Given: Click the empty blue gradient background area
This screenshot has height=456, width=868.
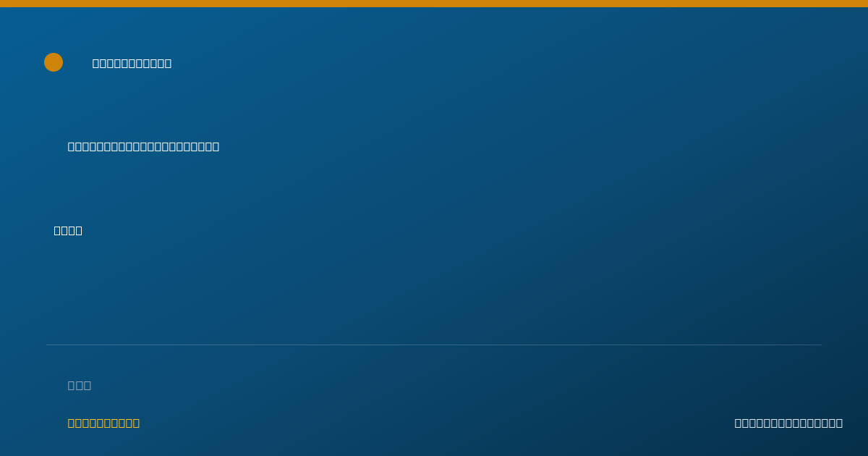Looking at the screenshot, I should (506, 239).
